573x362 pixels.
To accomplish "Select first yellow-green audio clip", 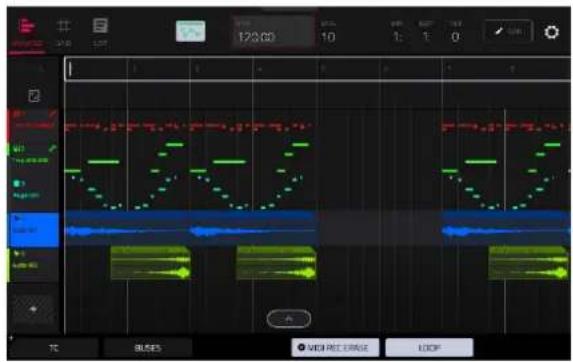I will click(x=150, y=263).
